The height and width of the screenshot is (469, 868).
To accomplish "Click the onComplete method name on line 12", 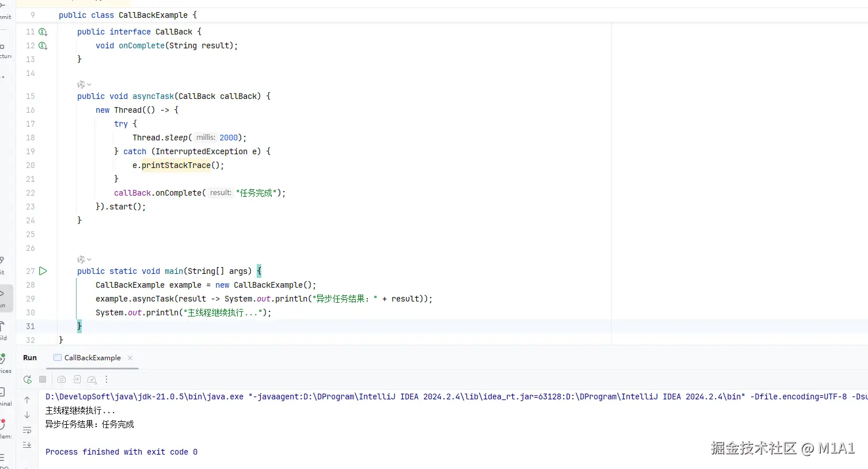I will pyautogui.click(x=142, y=45).
